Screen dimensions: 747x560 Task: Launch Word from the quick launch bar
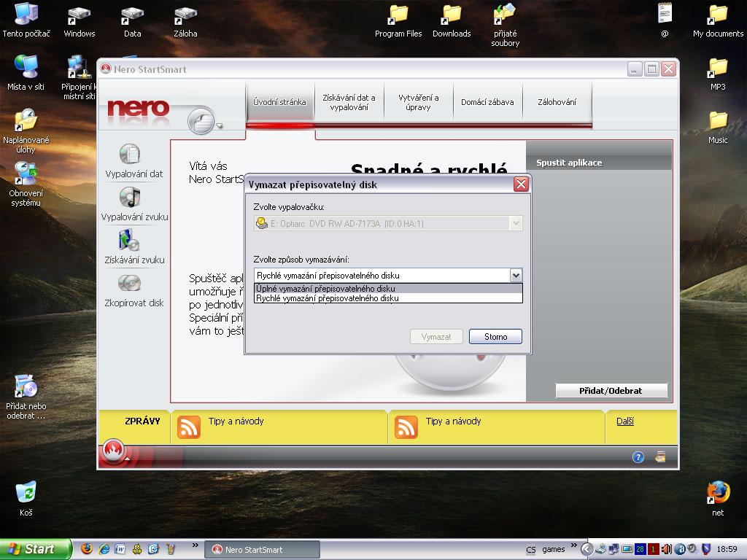coord(120,549)
